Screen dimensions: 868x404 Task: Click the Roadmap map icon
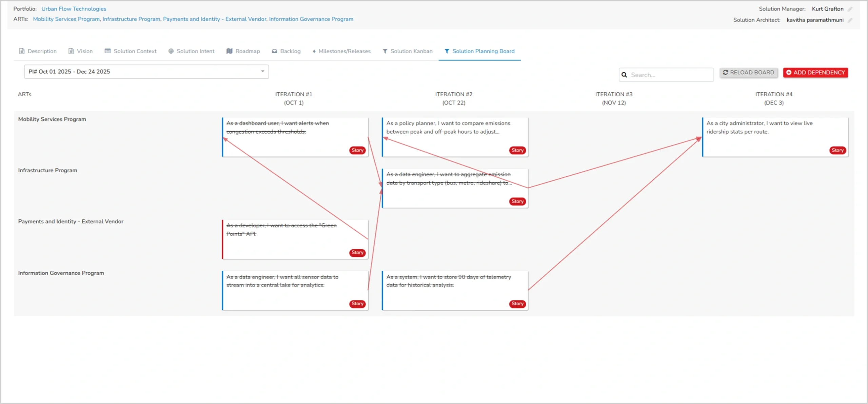point(230,51)
